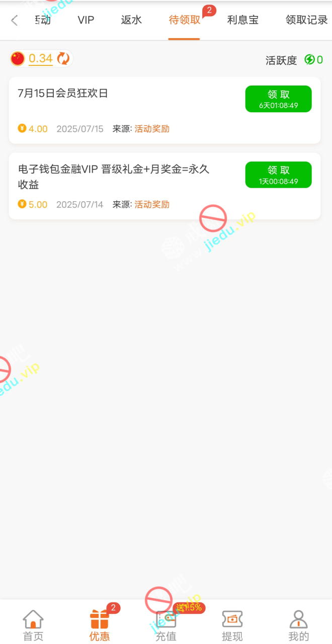The width and height of the screenshot is (332, 644).
Task: Claim the 7月15日会员狂欢日 reward
Action: [x=278, y=99]
